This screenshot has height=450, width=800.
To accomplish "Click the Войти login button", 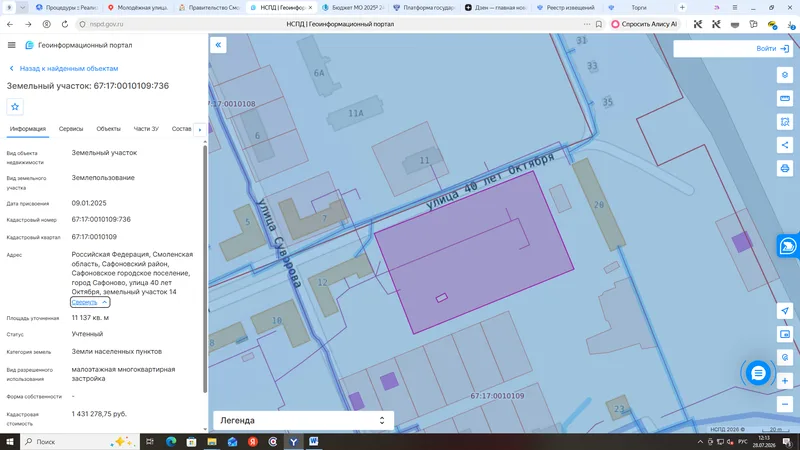I will click(x=772, y=48).
